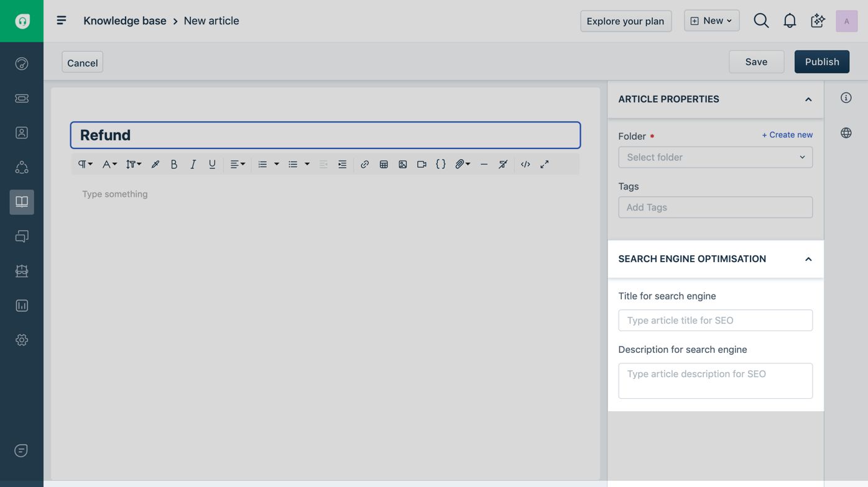Open the New menu in the header
Image resolution: width=868 pixels, height=487 pixels.
click(711, 20)
